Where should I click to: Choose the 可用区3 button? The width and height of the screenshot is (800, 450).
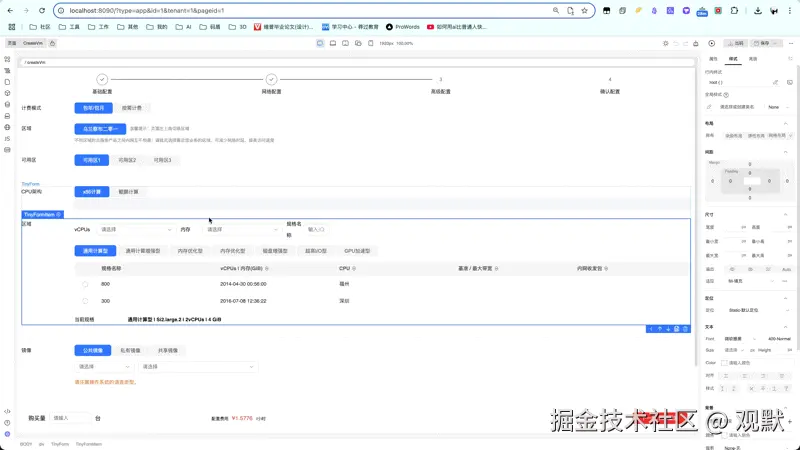(162, 160)
